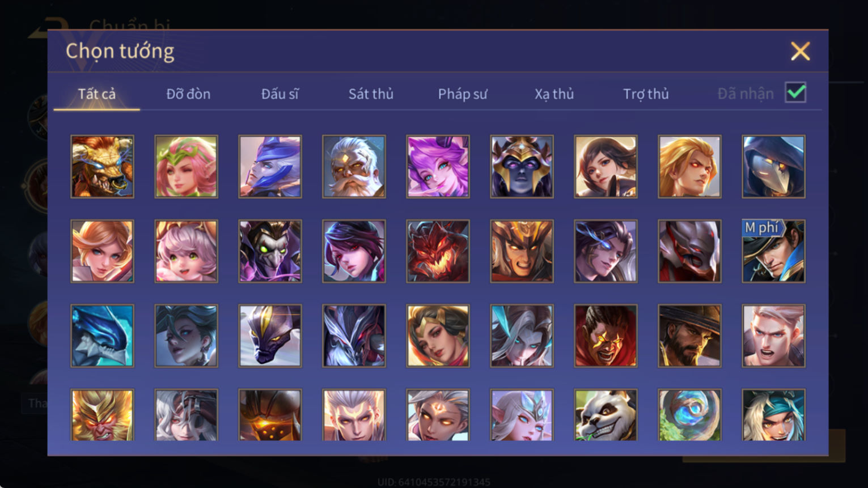This screenshot has width=868, height=488.
Task: Close the 'Chọn tướng' dialog
Action: tap(800, 52)
